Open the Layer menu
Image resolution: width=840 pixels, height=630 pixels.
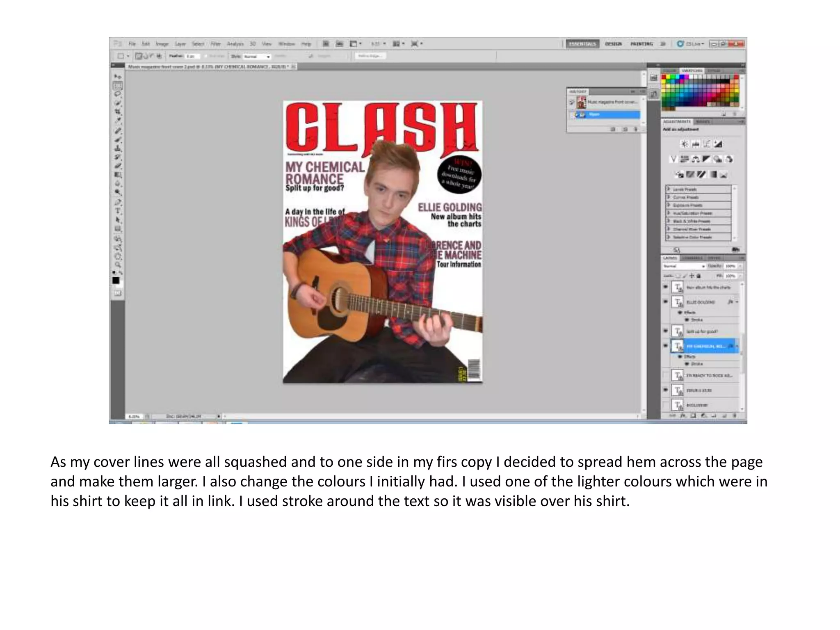[x=180, y=43]
